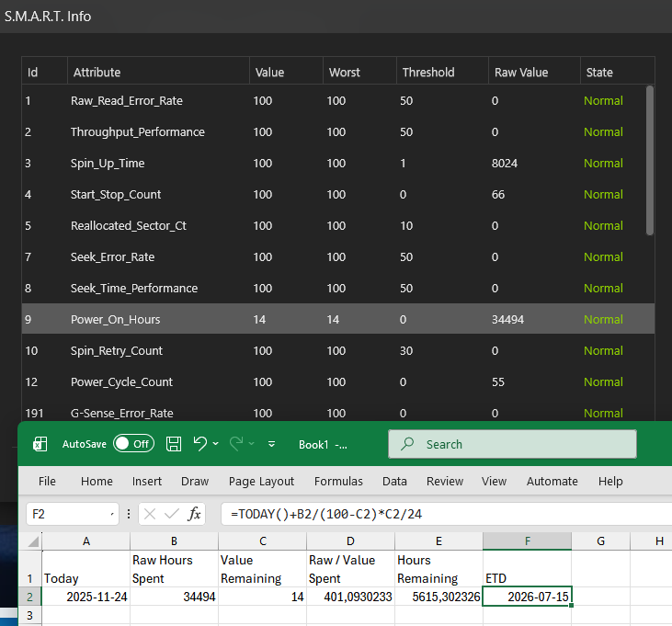Viewport: 672px width, 626px height.
Task: Click the formula bar options dots
Action: (x=129, y=514)
